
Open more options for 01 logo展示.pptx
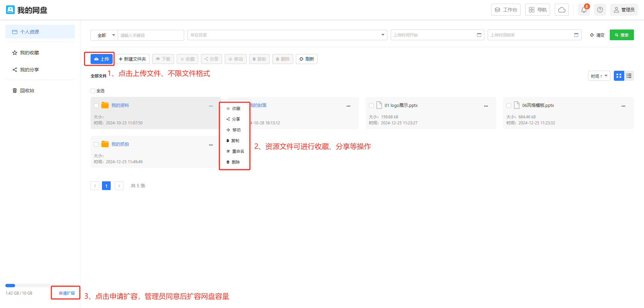point(486,106)
